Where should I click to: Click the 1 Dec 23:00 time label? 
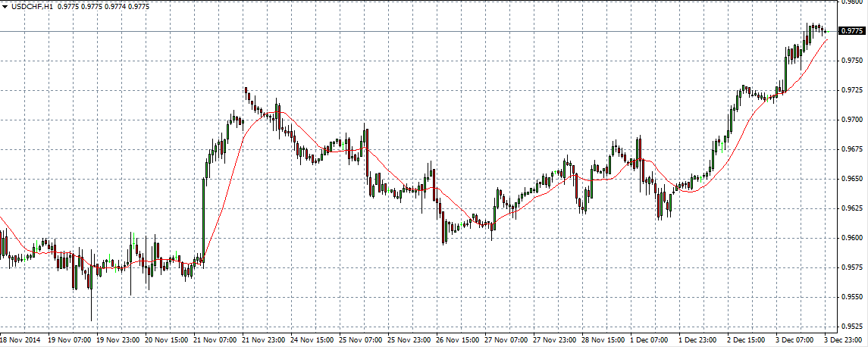(x=700, y=340)
